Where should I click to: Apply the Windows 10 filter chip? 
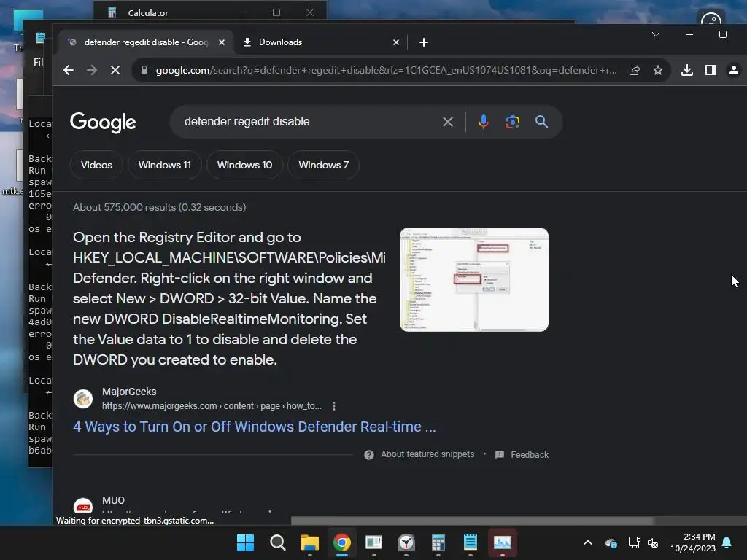click(244, 165)
